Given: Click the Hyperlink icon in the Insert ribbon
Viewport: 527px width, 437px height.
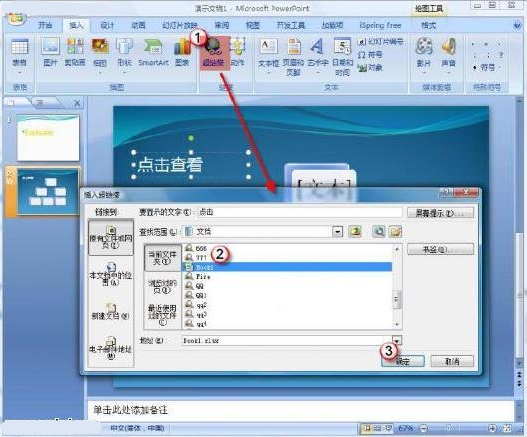Looking at the screenshot, I should 214,53.
